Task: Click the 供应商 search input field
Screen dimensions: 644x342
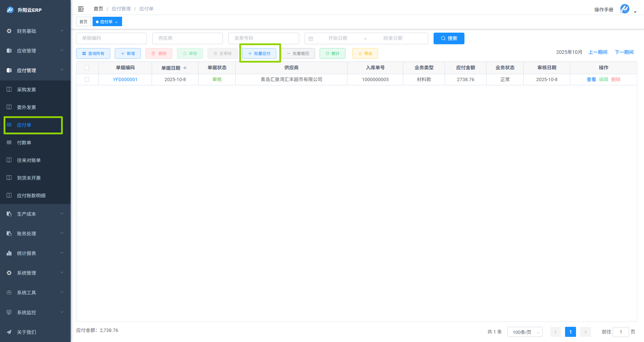Action: (x=187, y=38)
